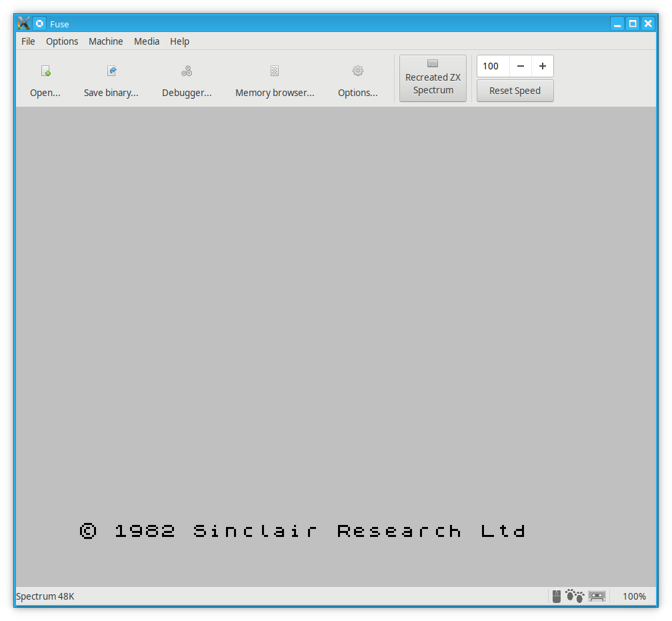This screenshot has height=621, width=672.
Task: Click the blue pin icon in title bar
Action: [39, 23]
